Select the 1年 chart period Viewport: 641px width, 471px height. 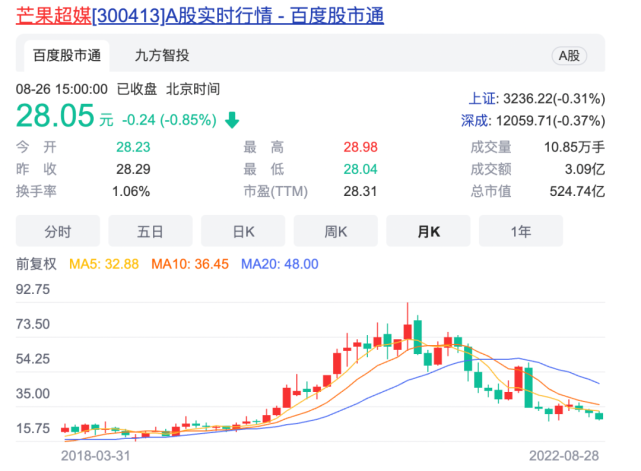pos(520,231)
